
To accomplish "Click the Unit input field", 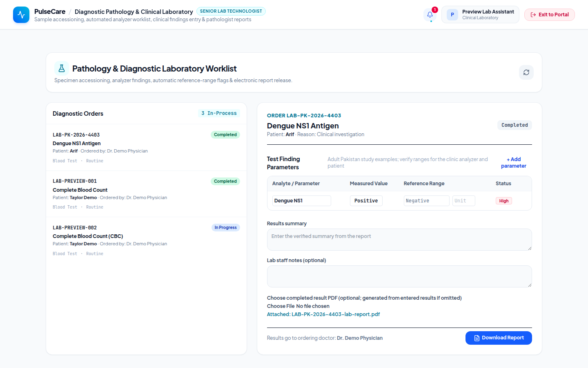I will 464,201.
